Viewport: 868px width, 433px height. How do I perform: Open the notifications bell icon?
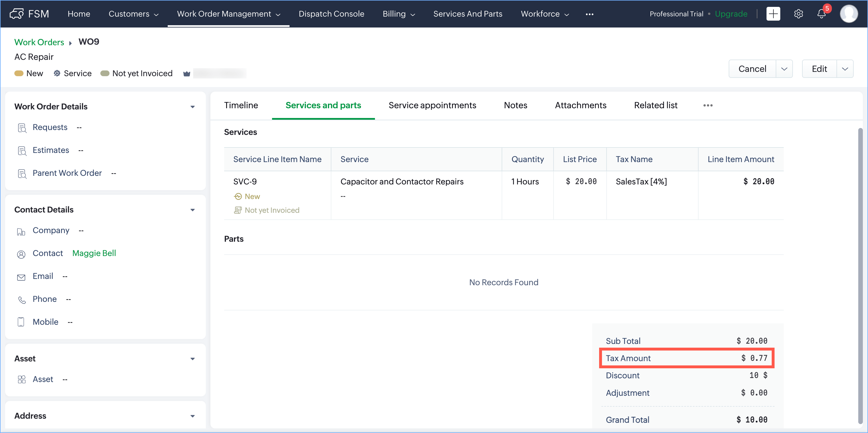(x=821, y=14)
